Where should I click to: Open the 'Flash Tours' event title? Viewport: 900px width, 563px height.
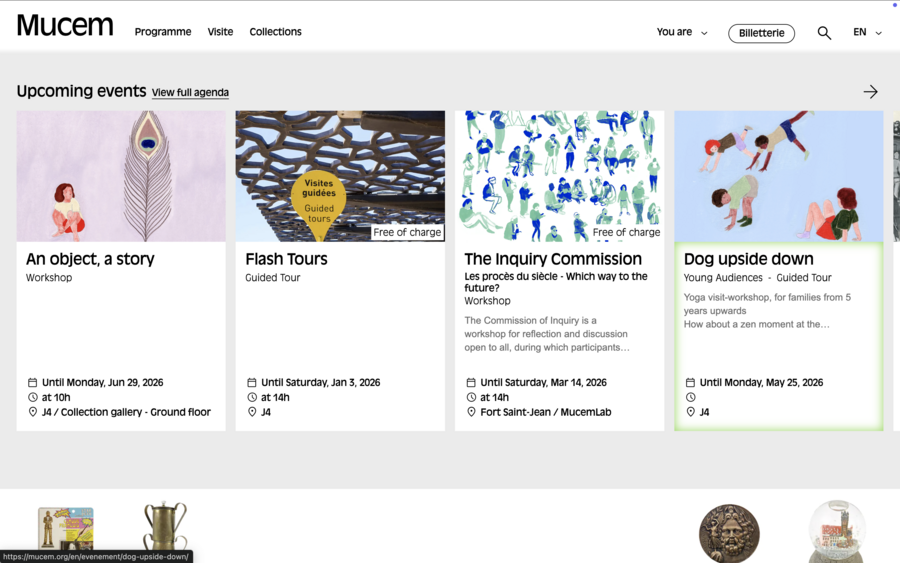(x=286, y=259)
